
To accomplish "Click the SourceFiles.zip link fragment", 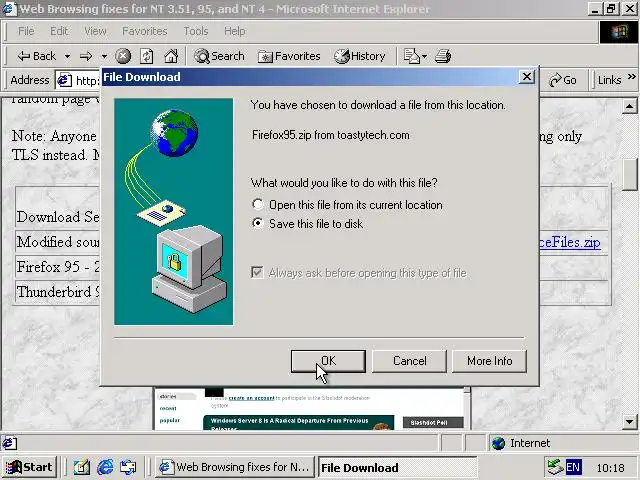I will click(570, 242).
